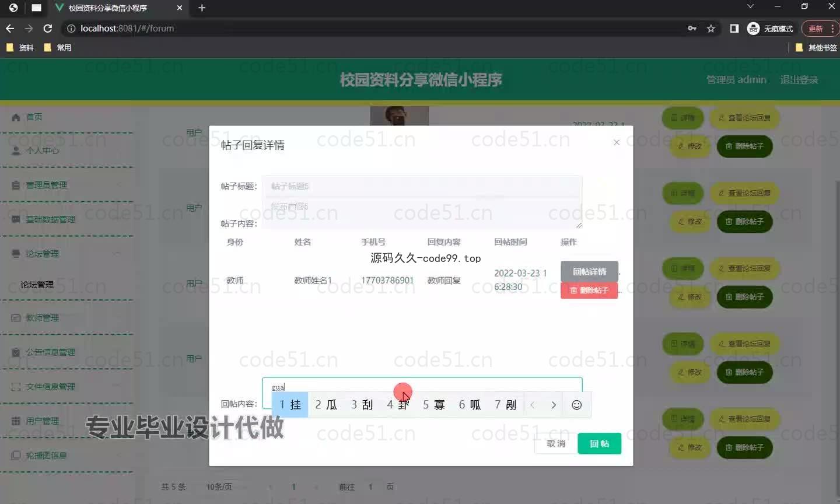Image resolution: width=840 pixels, height=504 pixels.
Task: Click the 帖子标题 input field
Action: click(422, 186)
